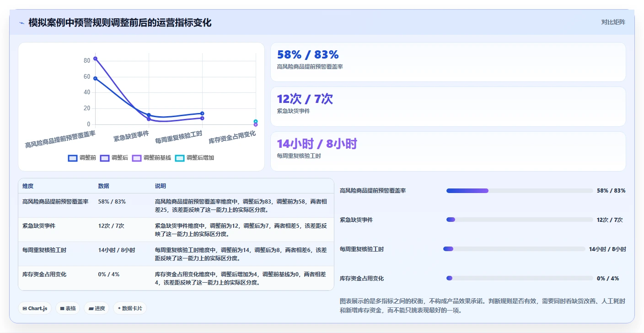This screenshot has width=644, height=333.
Task: Click the pulse icon beside the title
Action: (x=21, y=23)
